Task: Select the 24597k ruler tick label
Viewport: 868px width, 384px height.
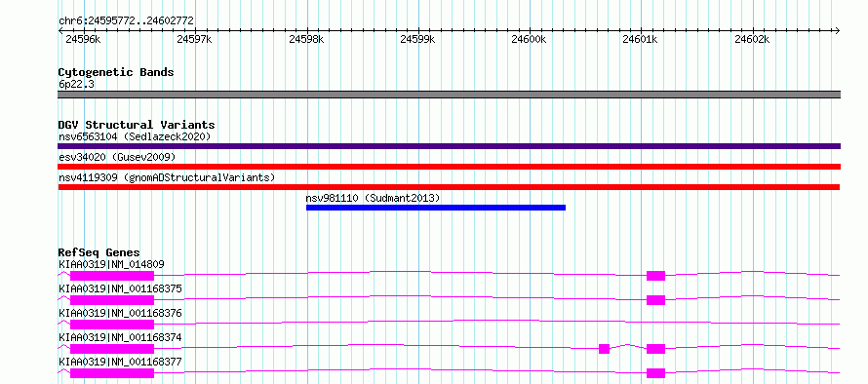Action: [x=194, y=39]
